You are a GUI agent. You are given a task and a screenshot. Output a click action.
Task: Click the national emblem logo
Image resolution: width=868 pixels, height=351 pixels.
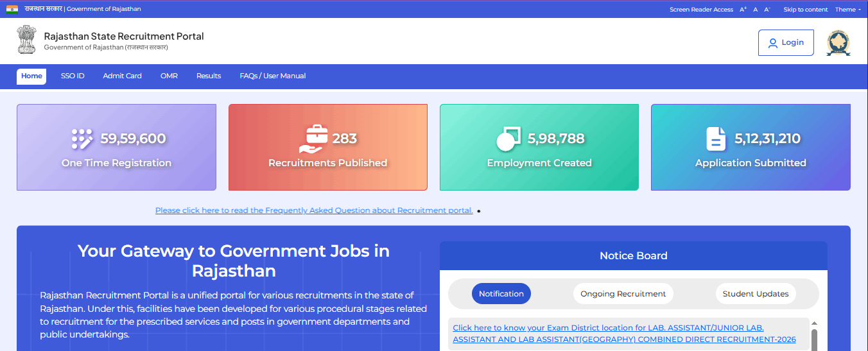click(x=27, y=40)
